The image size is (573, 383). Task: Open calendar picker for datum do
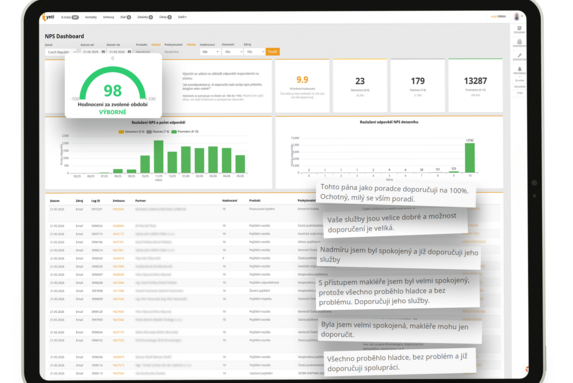pyautogui.click(x=129, y=52)
